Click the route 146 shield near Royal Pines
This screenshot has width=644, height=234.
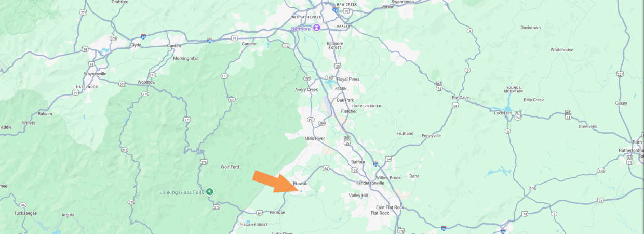[329, 78]
